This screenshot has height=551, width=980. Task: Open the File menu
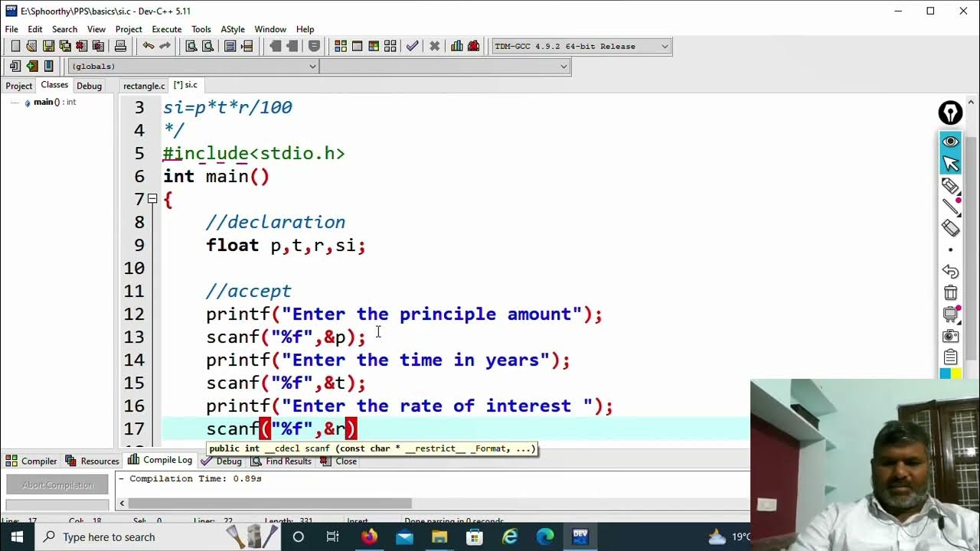(x=11, y=29)
